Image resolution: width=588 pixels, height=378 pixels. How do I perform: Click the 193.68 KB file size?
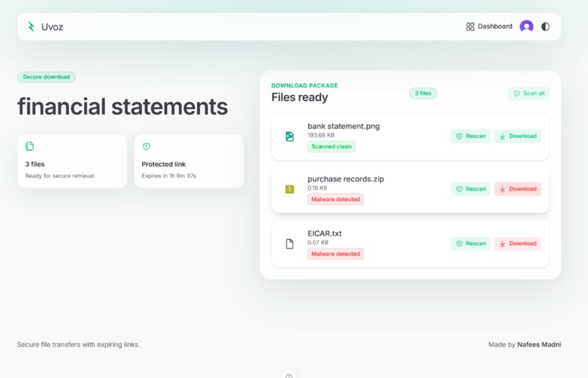[320, 136]
